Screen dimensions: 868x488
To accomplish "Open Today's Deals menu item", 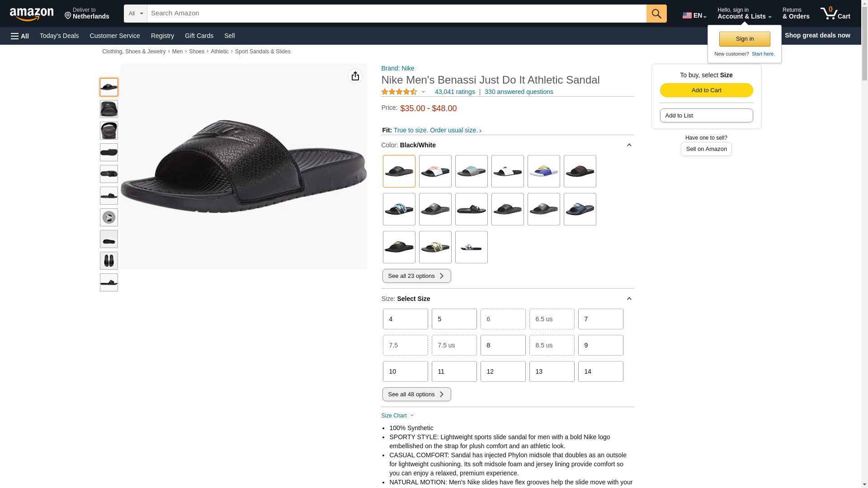I will (59, 36).
